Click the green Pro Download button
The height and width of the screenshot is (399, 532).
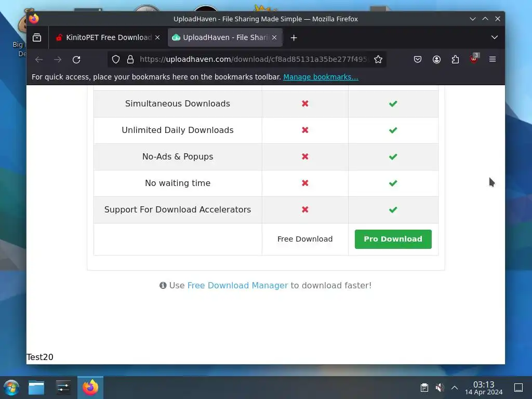point(393,239)
